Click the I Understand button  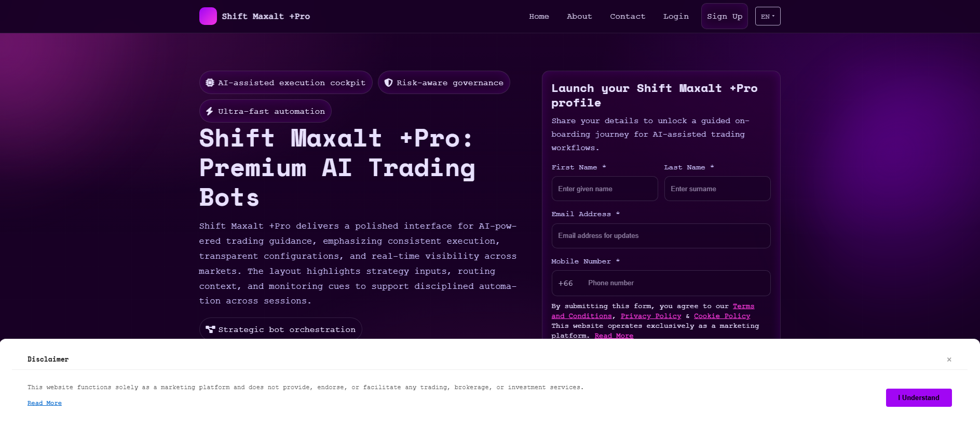coord(919,397)
